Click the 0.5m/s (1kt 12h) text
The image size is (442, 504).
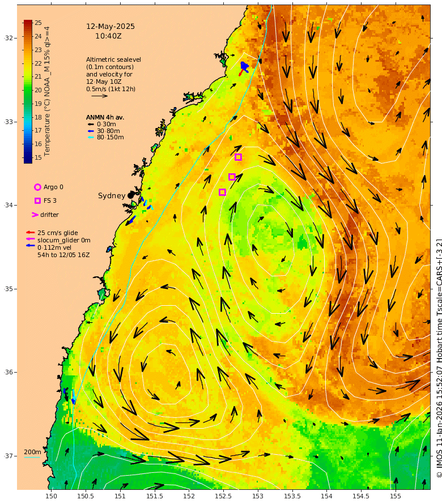tap(110, 89)
